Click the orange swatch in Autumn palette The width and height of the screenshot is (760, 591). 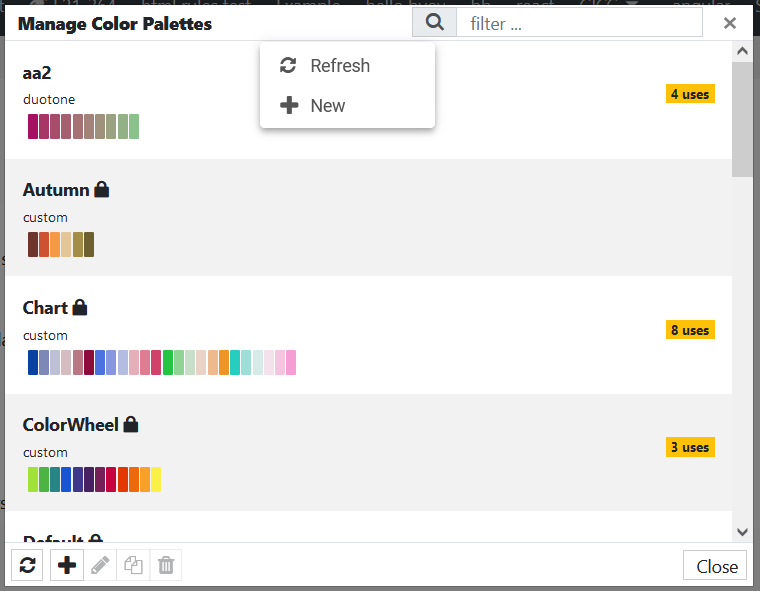(55, 244)
